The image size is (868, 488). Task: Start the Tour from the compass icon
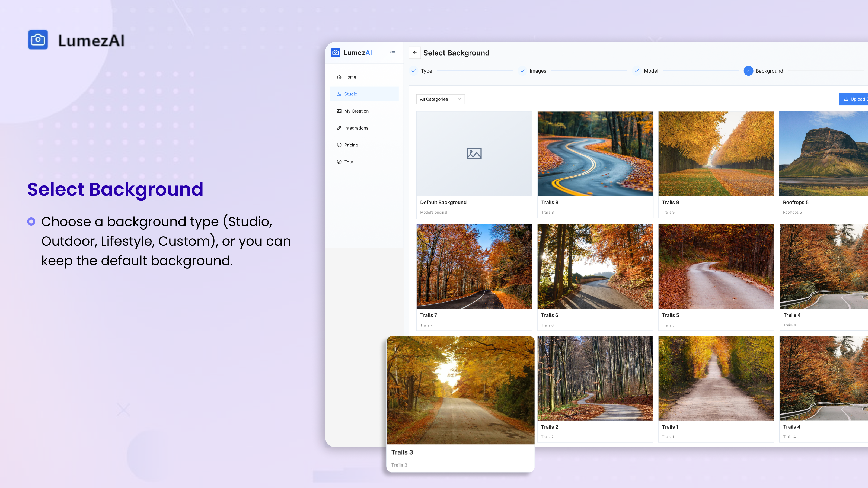tap(339, 162)
